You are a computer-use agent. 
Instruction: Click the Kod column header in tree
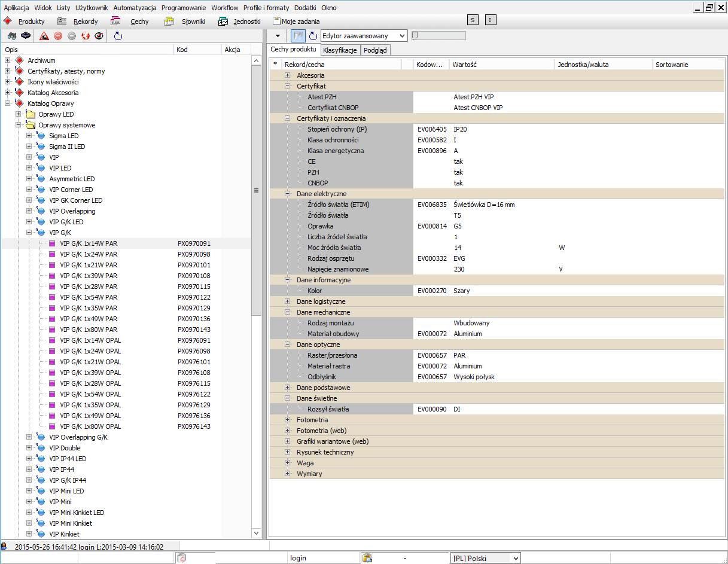(x=197, y=50)
